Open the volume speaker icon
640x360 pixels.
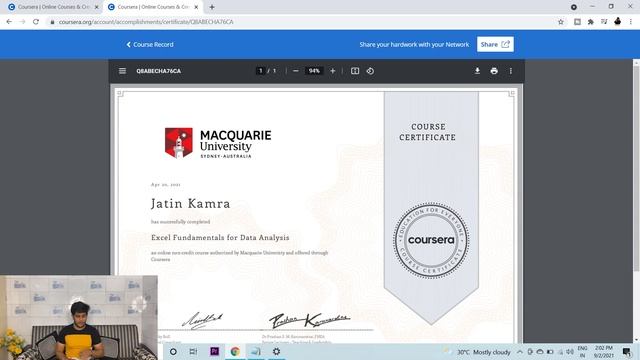[570, 352]
